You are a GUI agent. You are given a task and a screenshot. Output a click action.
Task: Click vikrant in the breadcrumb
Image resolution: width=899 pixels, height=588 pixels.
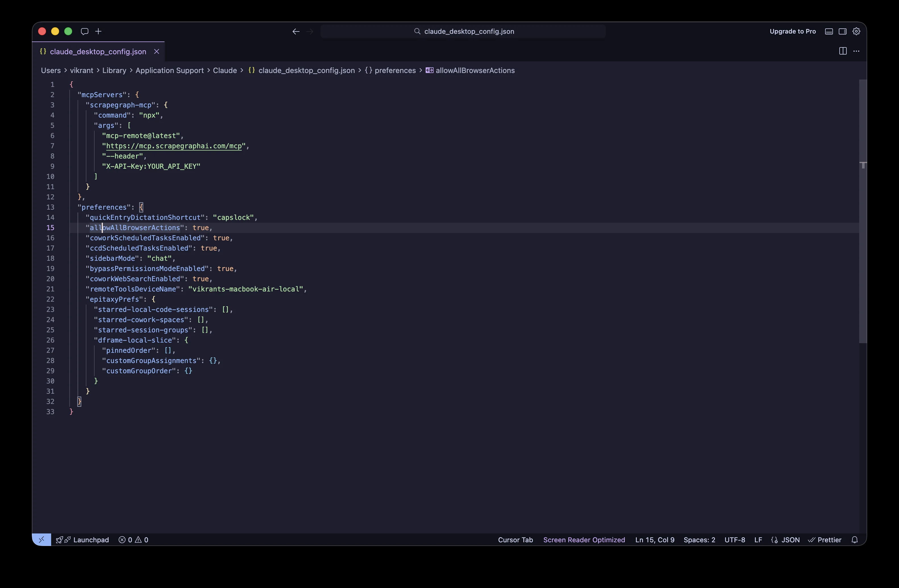tap(82, 70)
